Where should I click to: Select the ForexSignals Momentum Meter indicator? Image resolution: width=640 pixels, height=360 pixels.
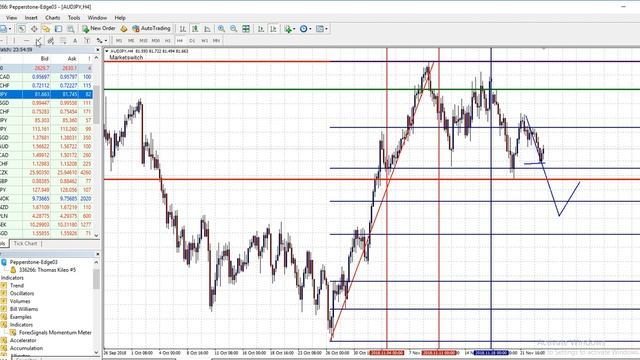[x=55, y=333]
